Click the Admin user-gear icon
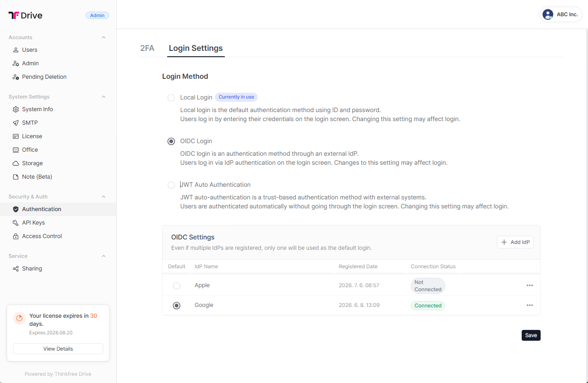Viewport: 588px width, 383px height. [16, 63]
